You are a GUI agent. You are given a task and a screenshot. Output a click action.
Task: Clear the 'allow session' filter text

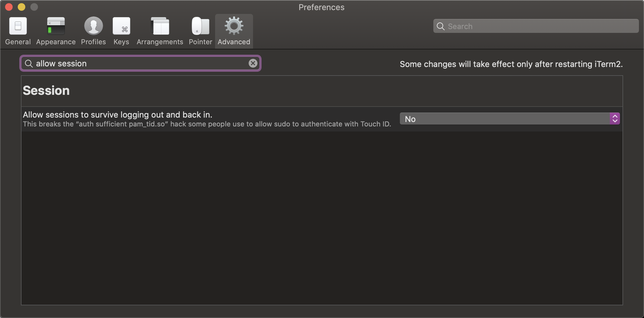253,63
